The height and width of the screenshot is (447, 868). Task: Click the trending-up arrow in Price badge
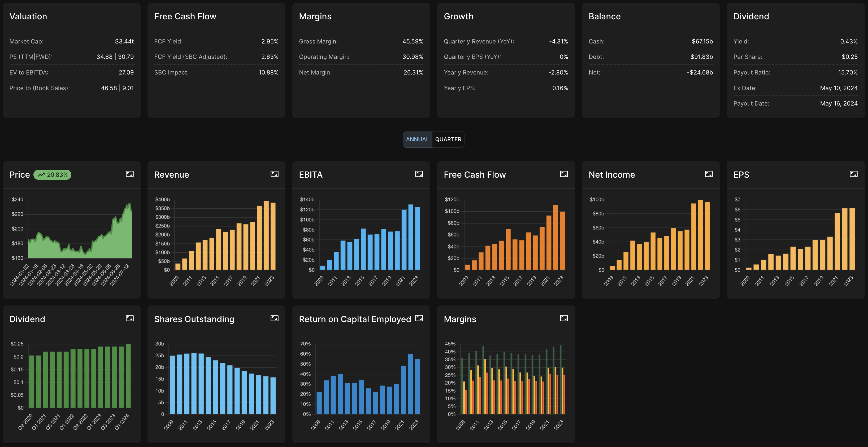pos(41,175)
